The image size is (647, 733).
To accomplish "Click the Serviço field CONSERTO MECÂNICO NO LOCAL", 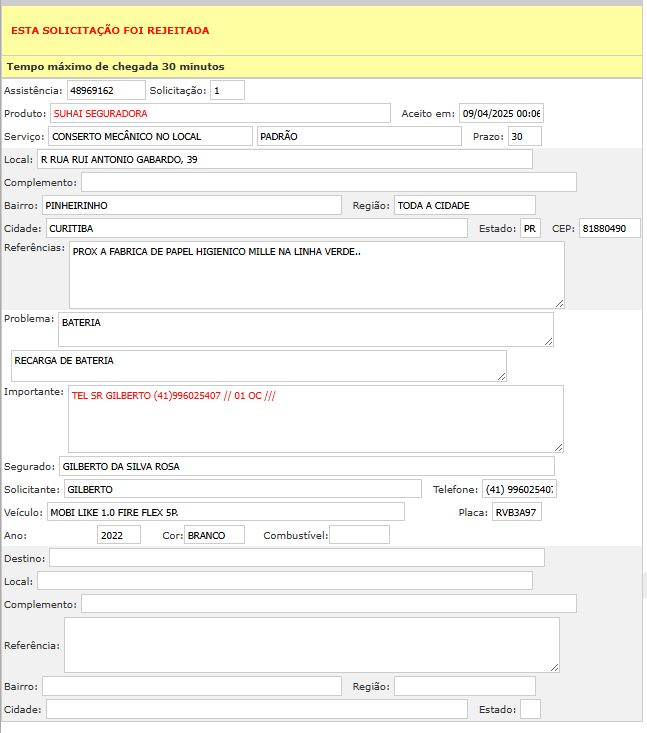I will click(x=150, y=136).
